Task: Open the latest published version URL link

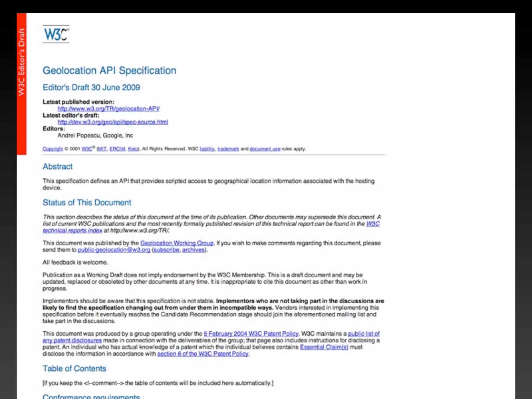Action: (x=108, y=109)
